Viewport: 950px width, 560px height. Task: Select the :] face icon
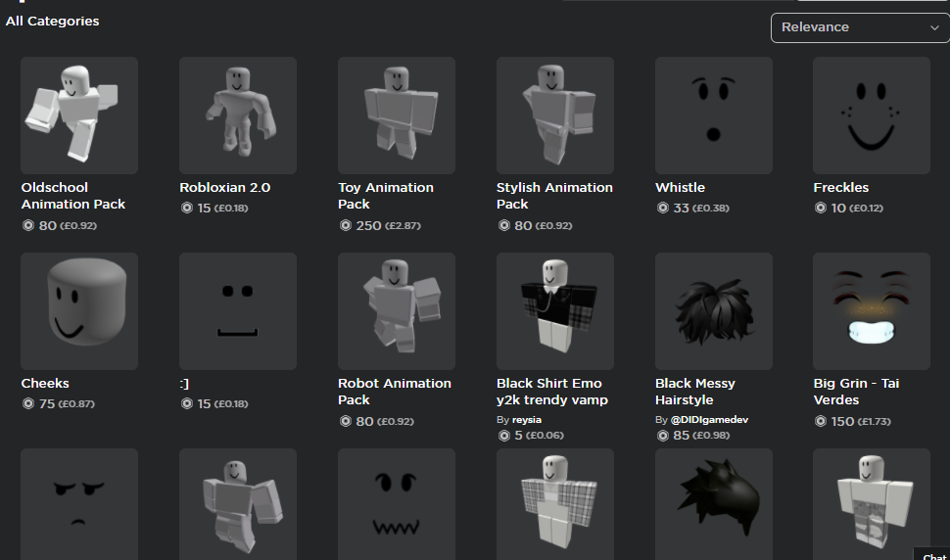238,311
